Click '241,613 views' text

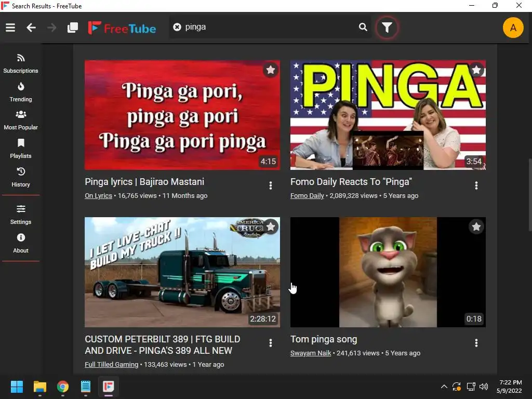tap(358, 353)
